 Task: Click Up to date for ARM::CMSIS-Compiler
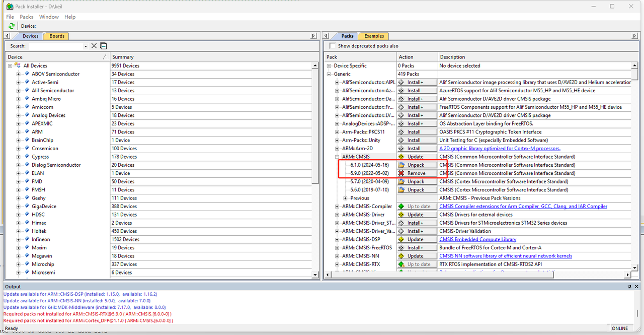pyautogui.click(x=417, y=207)
